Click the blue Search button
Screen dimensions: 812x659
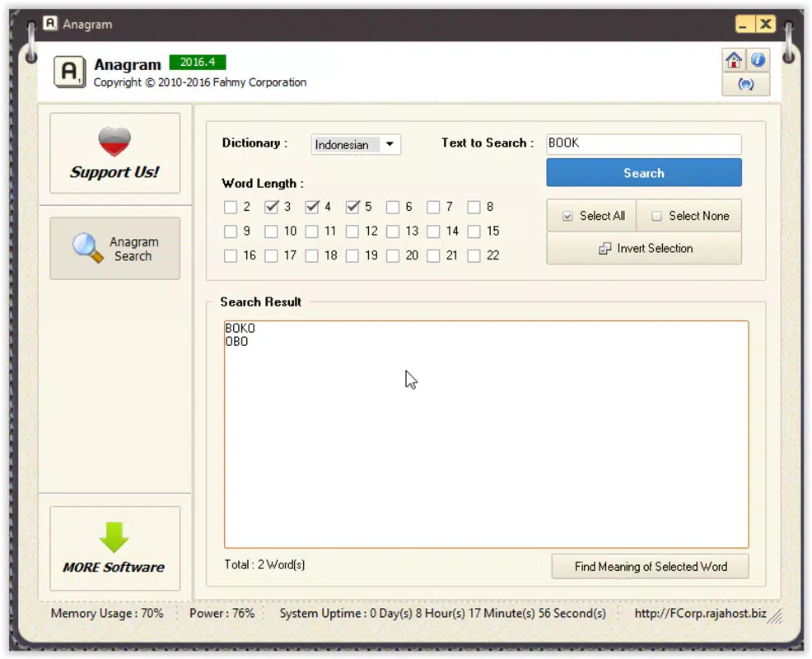click(644, 172)
